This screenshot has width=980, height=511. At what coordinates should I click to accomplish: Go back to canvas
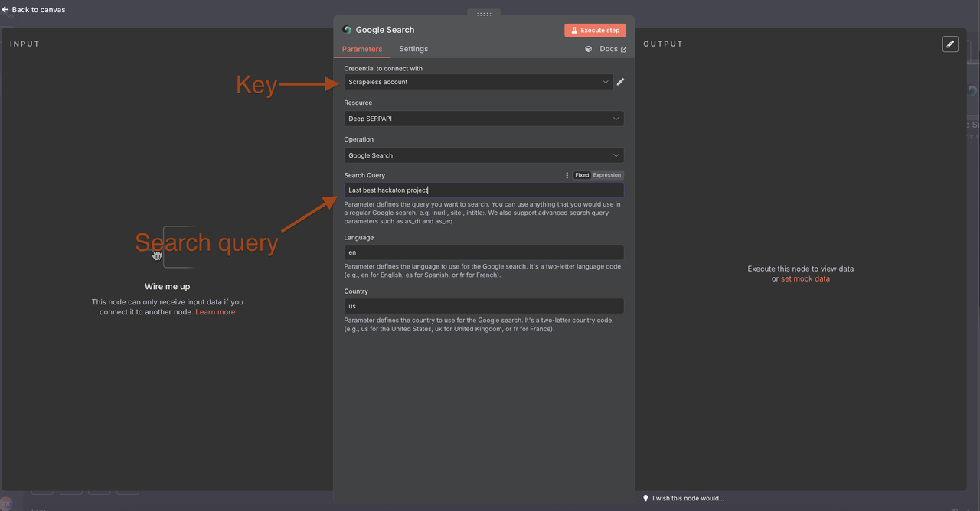[x=34, y=10]
